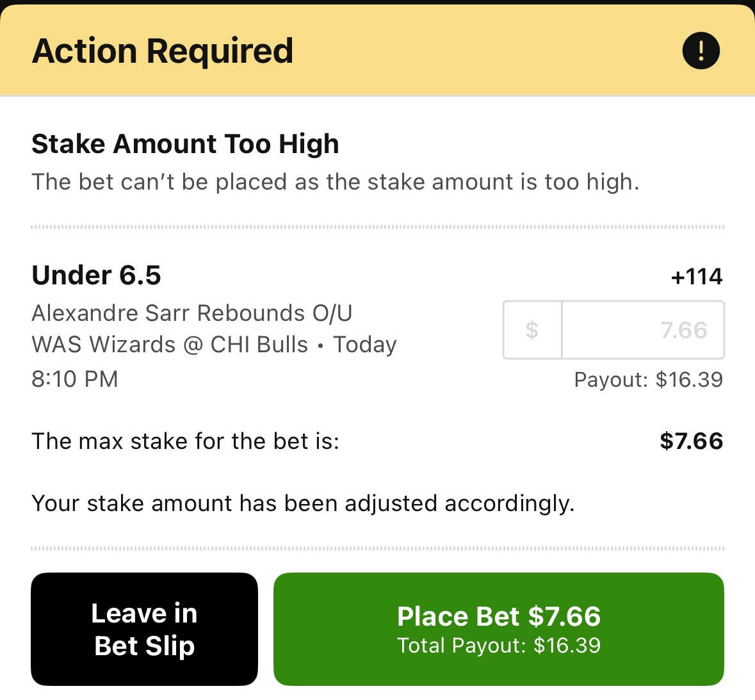Click the exclamation alert icon
Screen dimensions: 755x700
pos(701,51)
